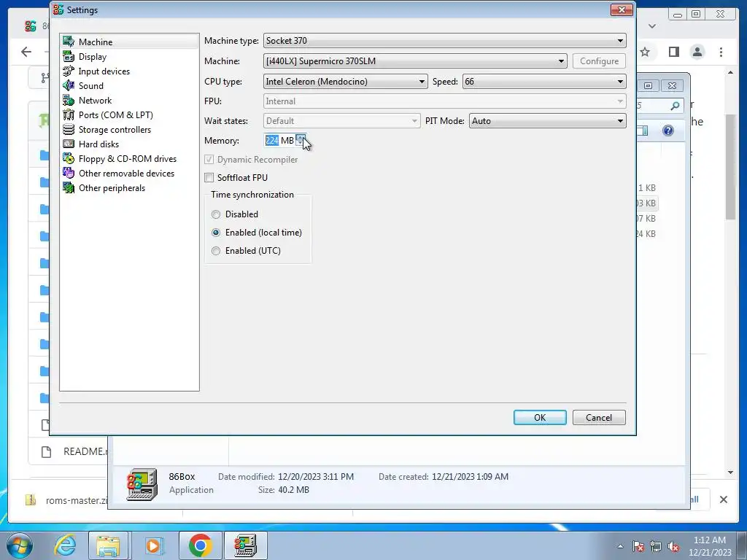Click the taskbar clock showing 1:12 AM

coord(709,546)
